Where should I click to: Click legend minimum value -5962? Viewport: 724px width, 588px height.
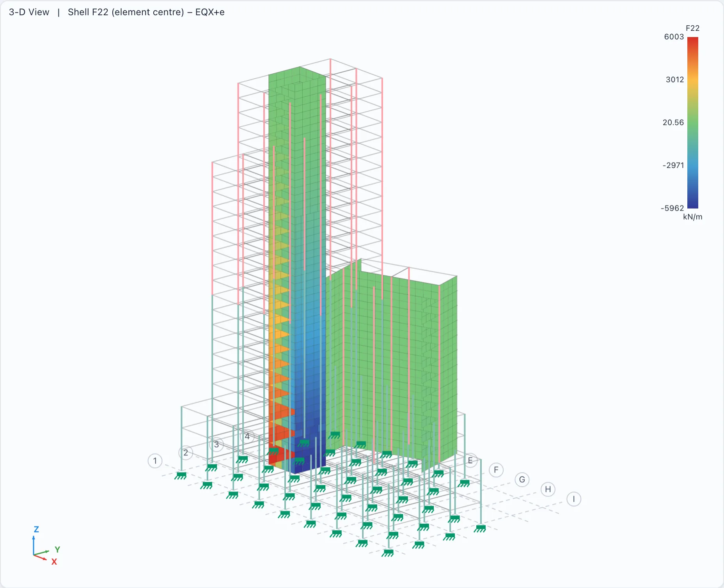click(673, 208)
